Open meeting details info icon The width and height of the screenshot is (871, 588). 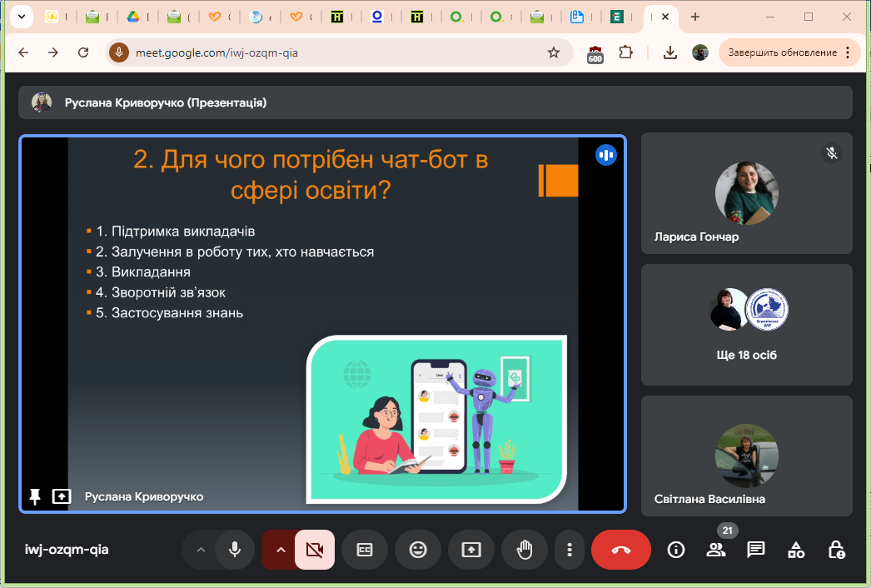(676, 550)
